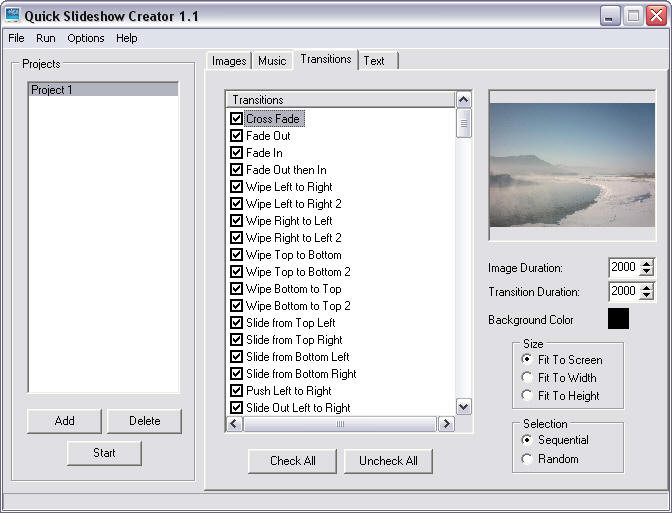Open the Options menu
Image resolution: width=672 pixels, height=513 pixels.
click(86, 38)
